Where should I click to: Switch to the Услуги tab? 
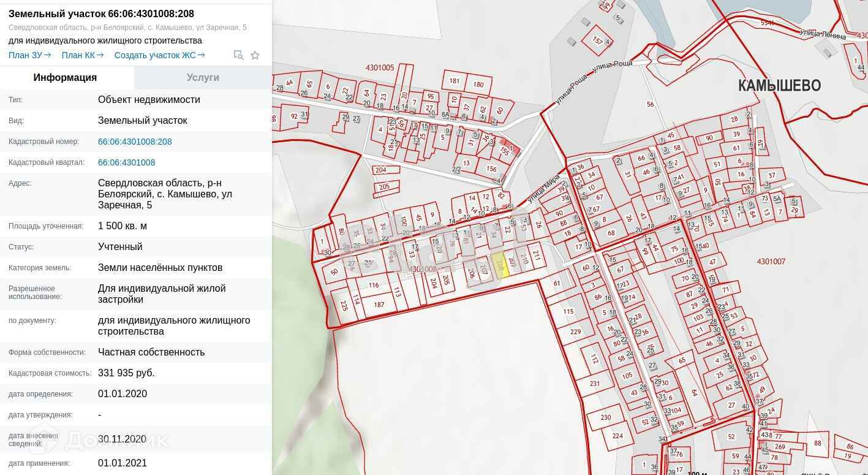203,78
